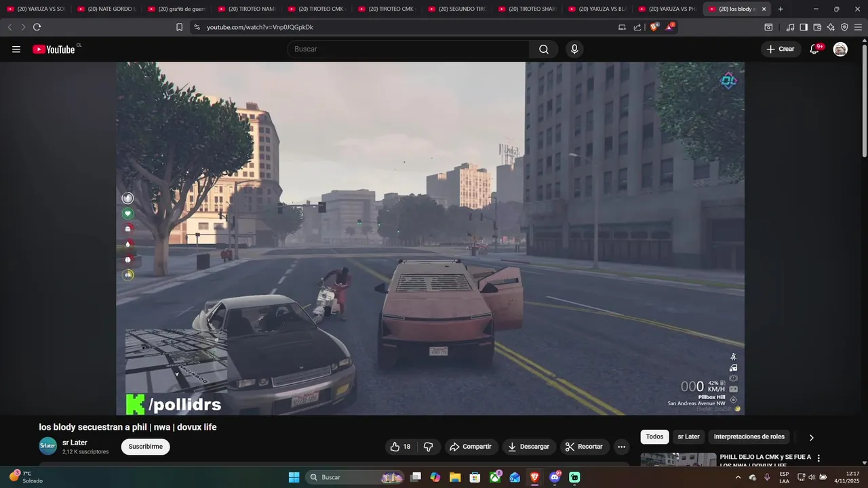Switch to the 'SEGUNDO TIRC' tab

(x=457, y=9)
